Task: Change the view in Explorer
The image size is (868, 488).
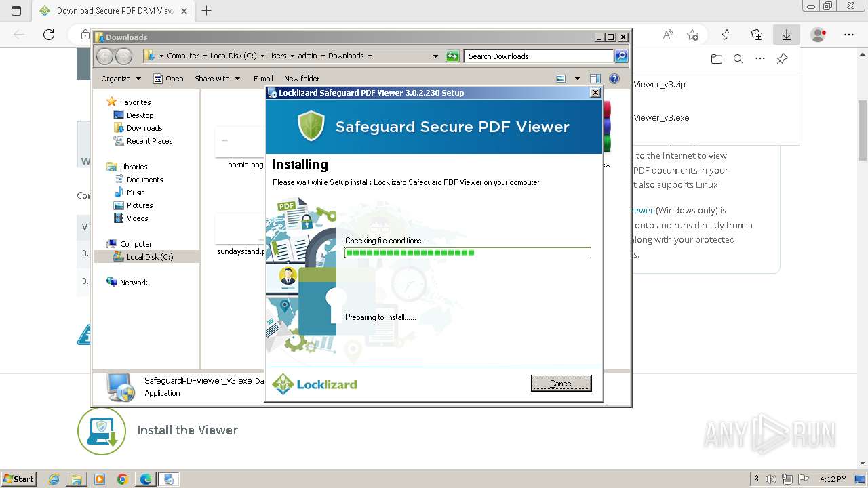Action: coord(561,79)
